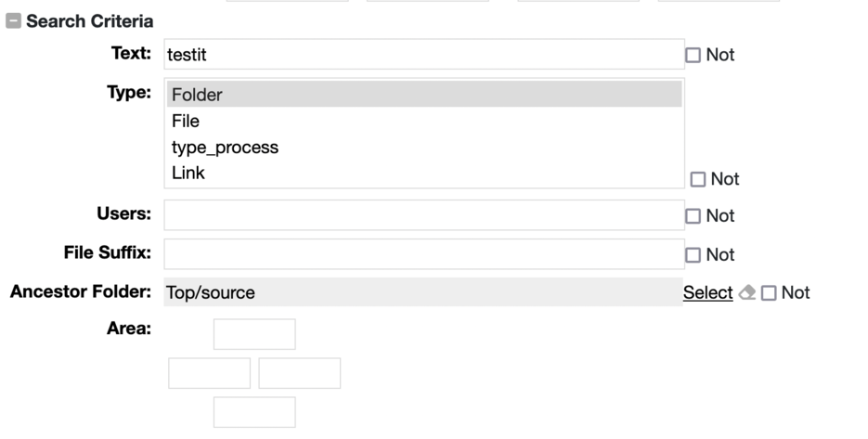Click the Ancestor Folder Top/source field
The width and height of the screenshot is (868, 439).
tap(423, 293)
